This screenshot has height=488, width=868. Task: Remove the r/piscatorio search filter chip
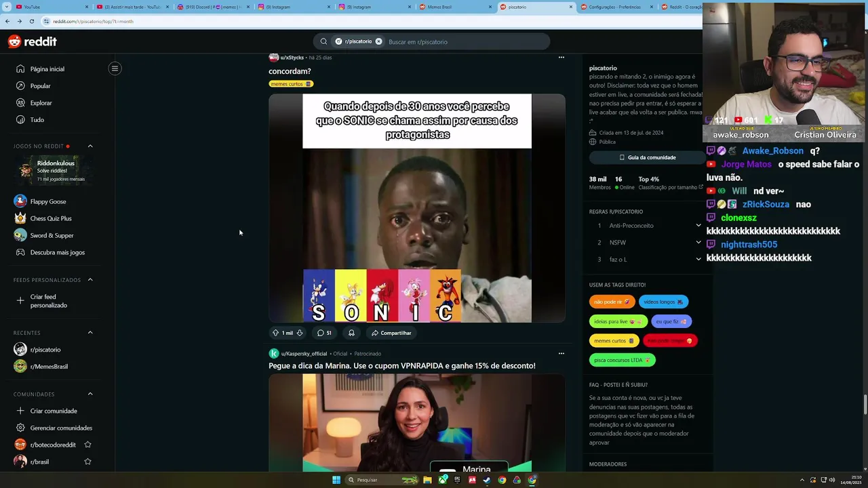point(378,41)
